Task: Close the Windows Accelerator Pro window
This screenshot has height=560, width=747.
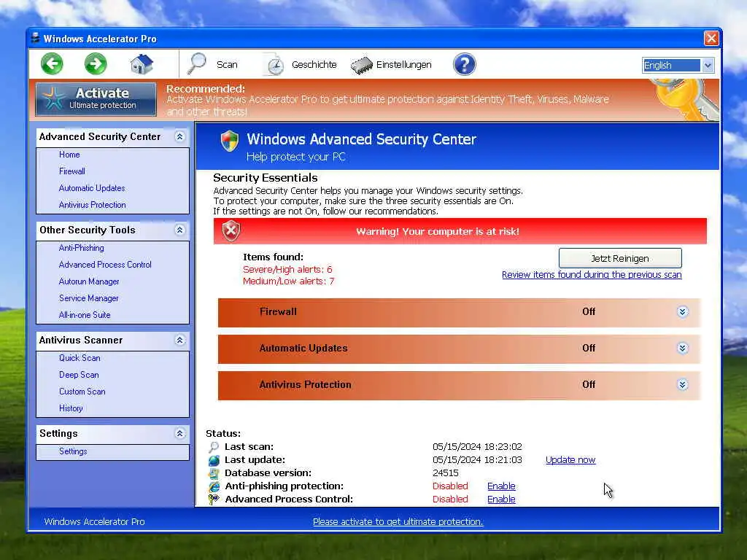Action: (711, 38)
